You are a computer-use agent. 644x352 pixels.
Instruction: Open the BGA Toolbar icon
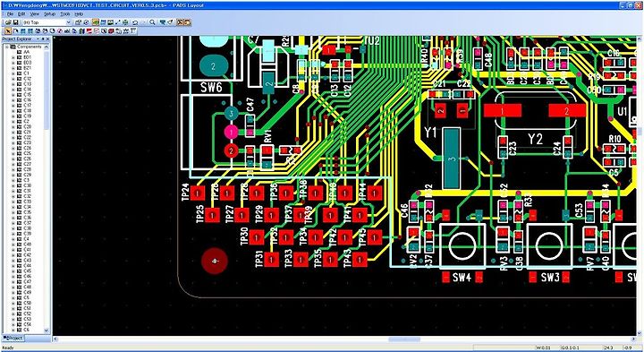coord(125,22)
